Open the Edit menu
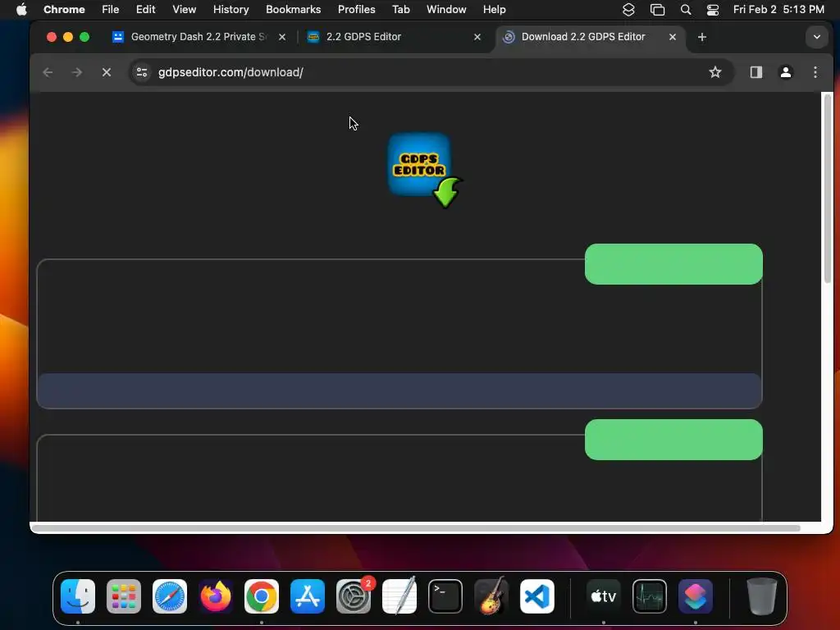Viewport: 840px width, 630px height. pos(146,10)
